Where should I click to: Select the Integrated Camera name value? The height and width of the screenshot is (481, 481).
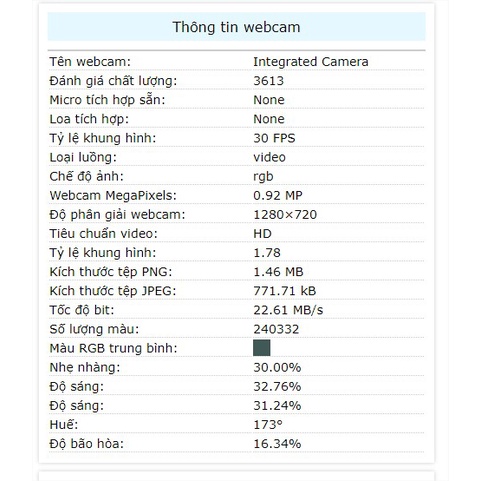[311, 62]
